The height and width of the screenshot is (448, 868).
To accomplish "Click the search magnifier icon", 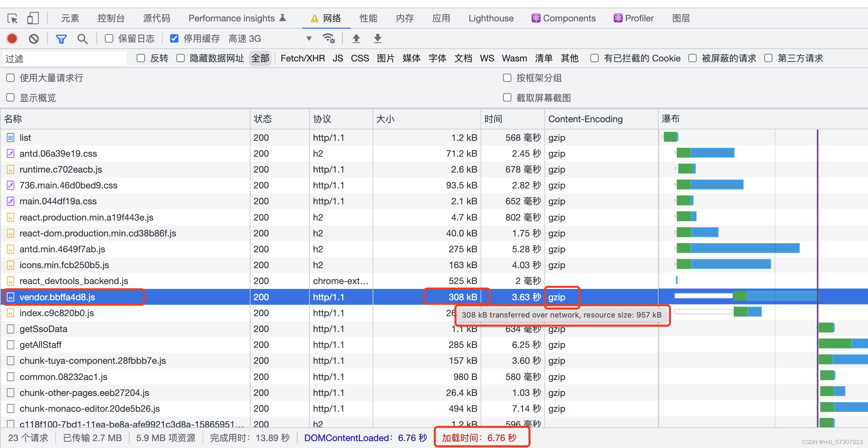I will [82, 38].
